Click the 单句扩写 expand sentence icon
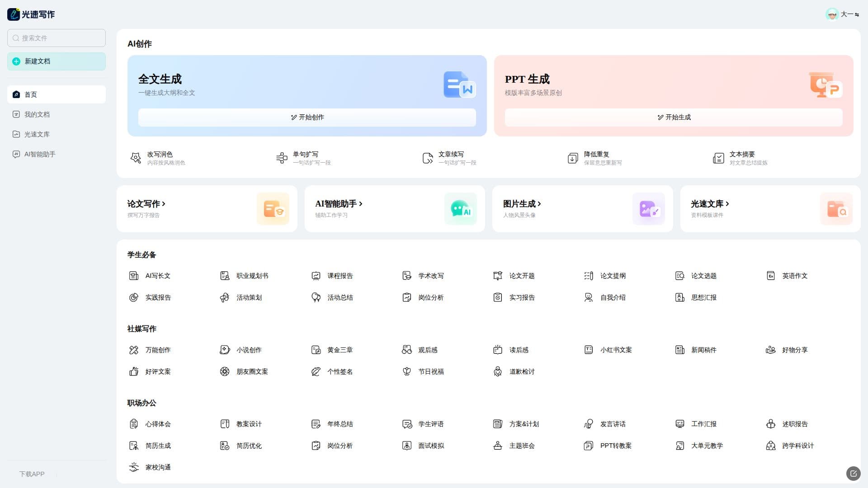 [x=282, y=158]
